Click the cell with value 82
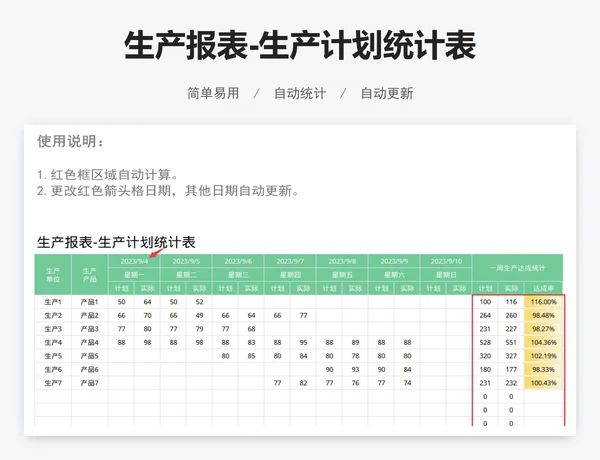Image resolution: width=600 pixels, height=460 pixels. click(x=303, y=383)
